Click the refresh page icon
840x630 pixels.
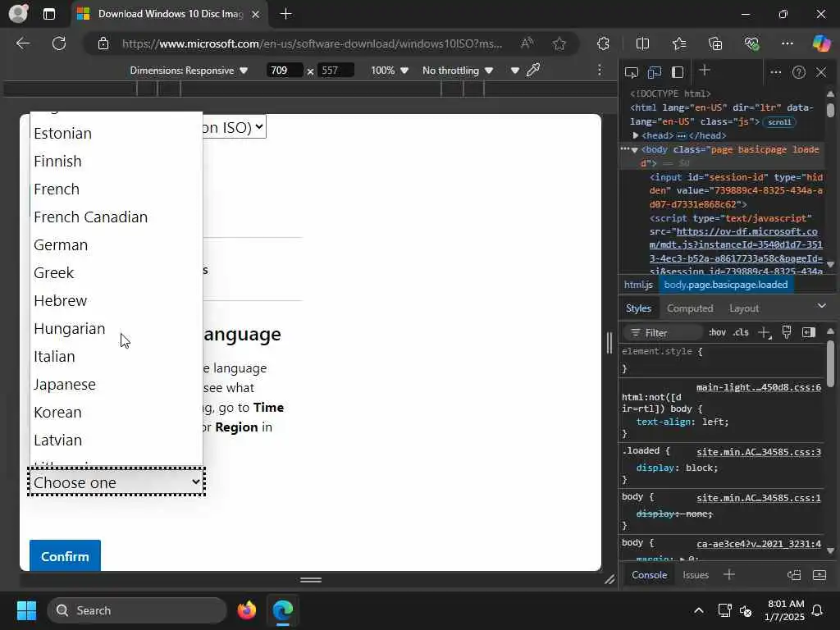[x=59, y=43]
